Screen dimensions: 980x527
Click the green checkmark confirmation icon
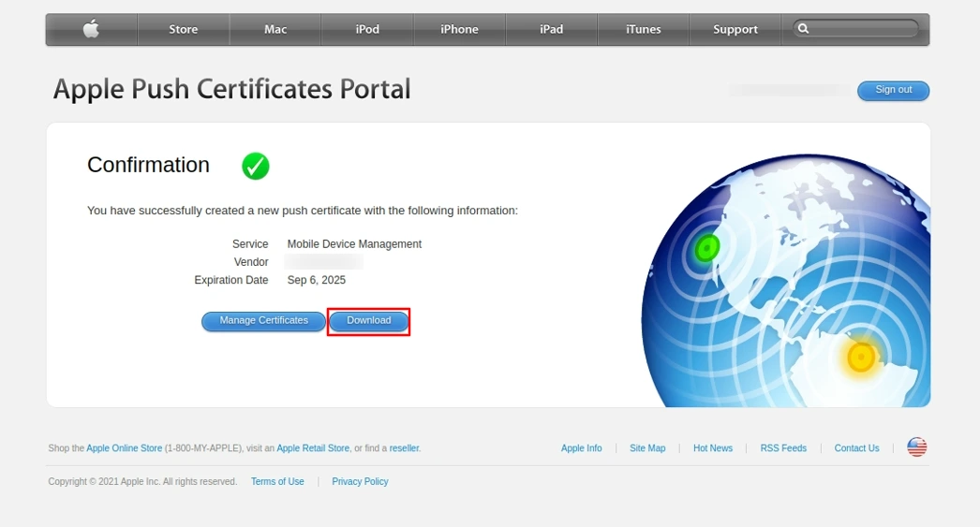point(256,166)
